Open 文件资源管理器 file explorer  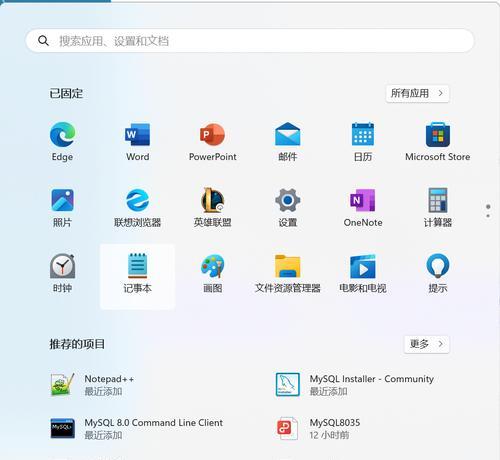288,273
